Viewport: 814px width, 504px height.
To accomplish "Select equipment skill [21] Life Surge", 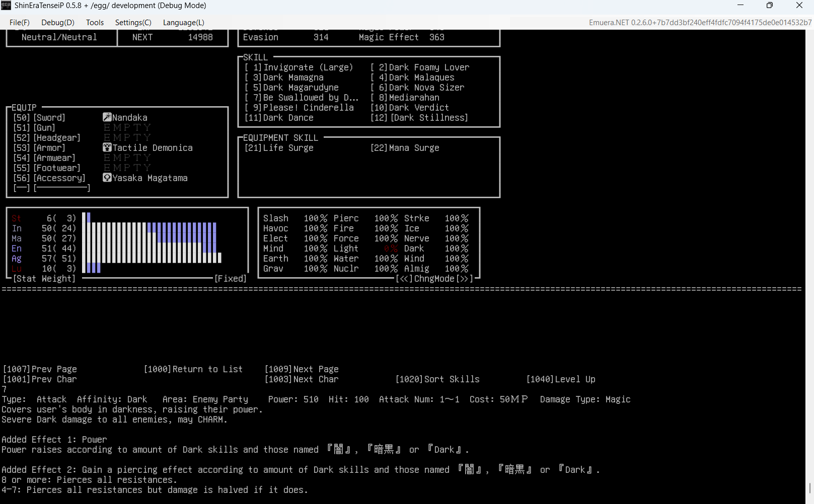I will click(x=279, y=148).
